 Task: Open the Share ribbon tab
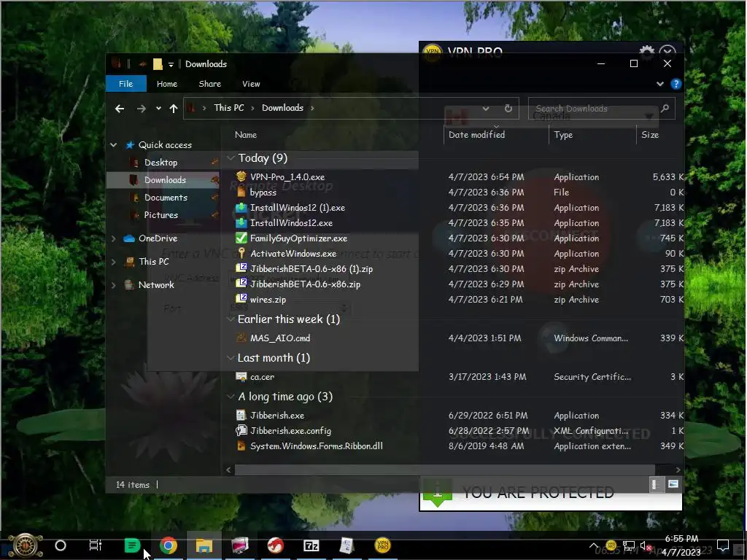click(209, 84)
